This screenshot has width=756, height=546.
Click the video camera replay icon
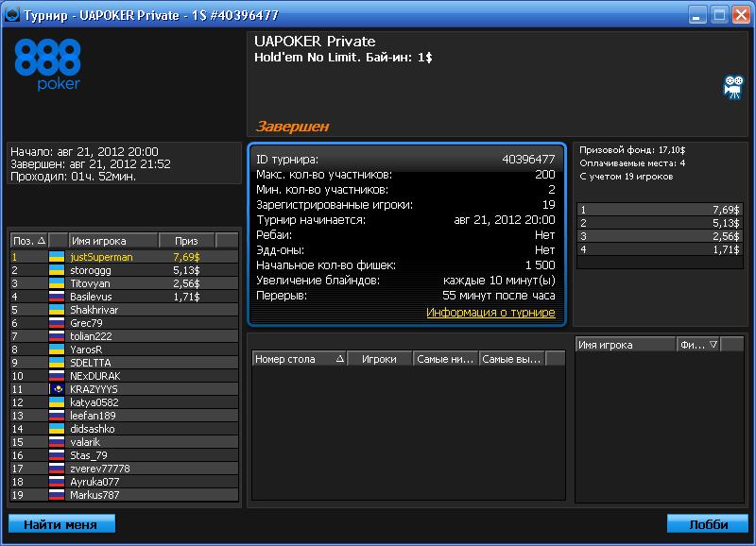[733, 87]
